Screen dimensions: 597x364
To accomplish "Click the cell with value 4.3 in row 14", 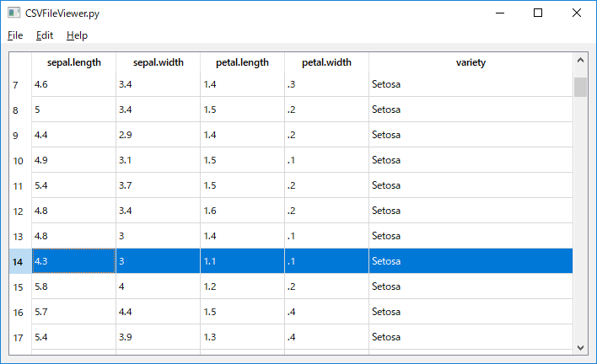I will pyautogui.click(x=74, y=261).
